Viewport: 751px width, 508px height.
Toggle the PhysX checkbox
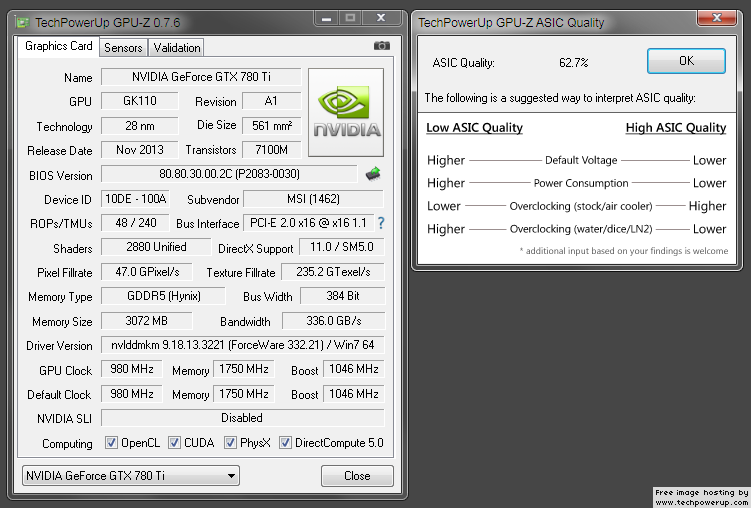coord(230,442)
